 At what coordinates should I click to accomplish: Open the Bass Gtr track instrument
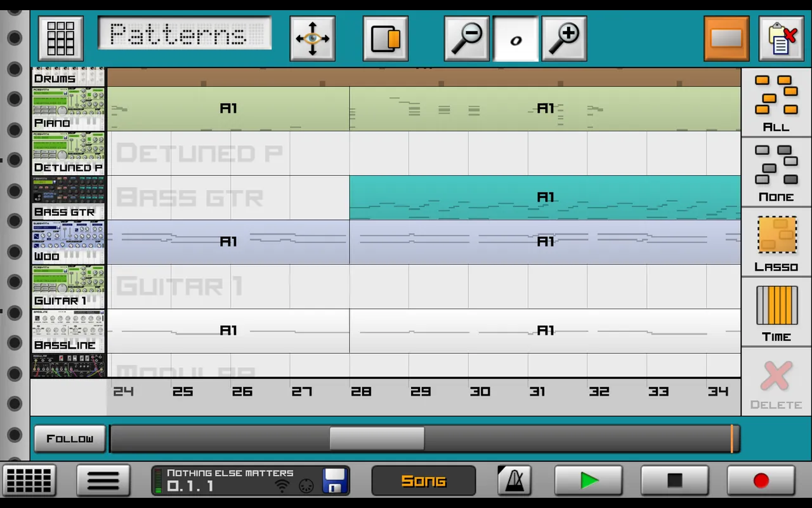click(x=68, y=198)
